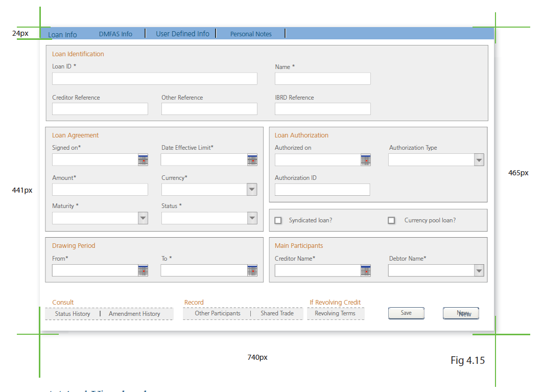Expand the Authorization Type dropdown
Viewport: 543px width, 392px height.
pos(479,160)
